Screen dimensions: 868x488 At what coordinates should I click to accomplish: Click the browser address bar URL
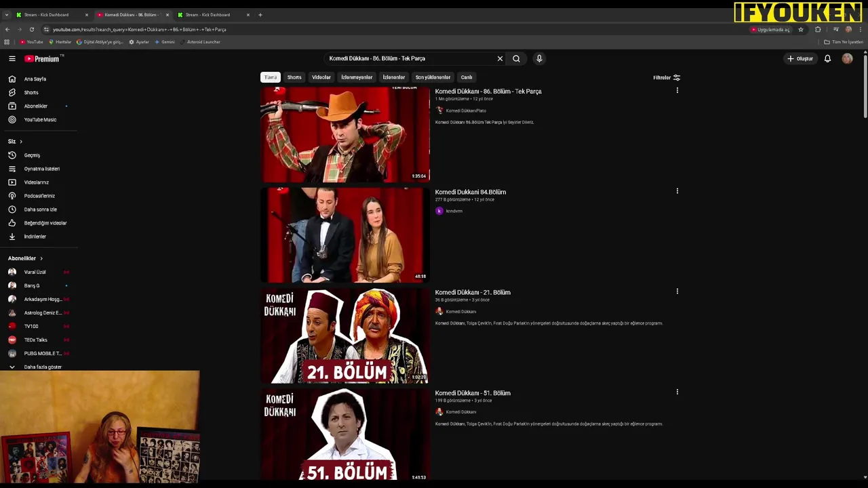click(x=140, y=30)
